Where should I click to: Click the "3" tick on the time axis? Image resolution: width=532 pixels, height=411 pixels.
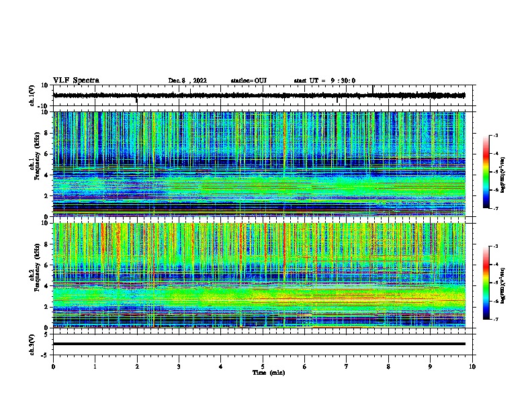tap(179, 367)
